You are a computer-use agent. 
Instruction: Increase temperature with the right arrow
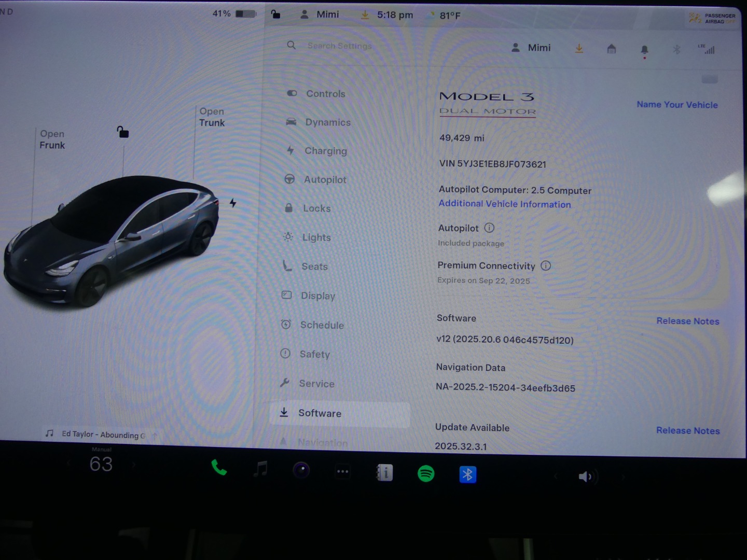(134, 465)
